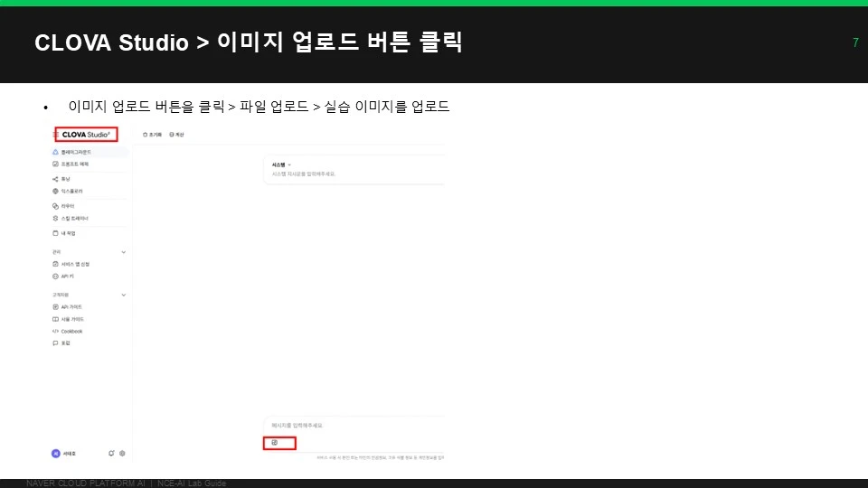The image size is (868, 488).
Task: Click the 계산 button in top toolbar
Action: [x=176, y=135]
